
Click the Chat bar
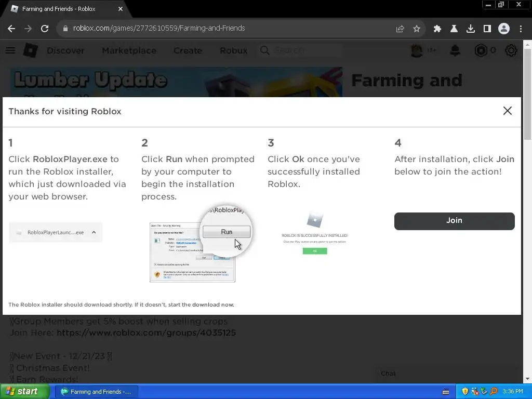pos(448,374)
